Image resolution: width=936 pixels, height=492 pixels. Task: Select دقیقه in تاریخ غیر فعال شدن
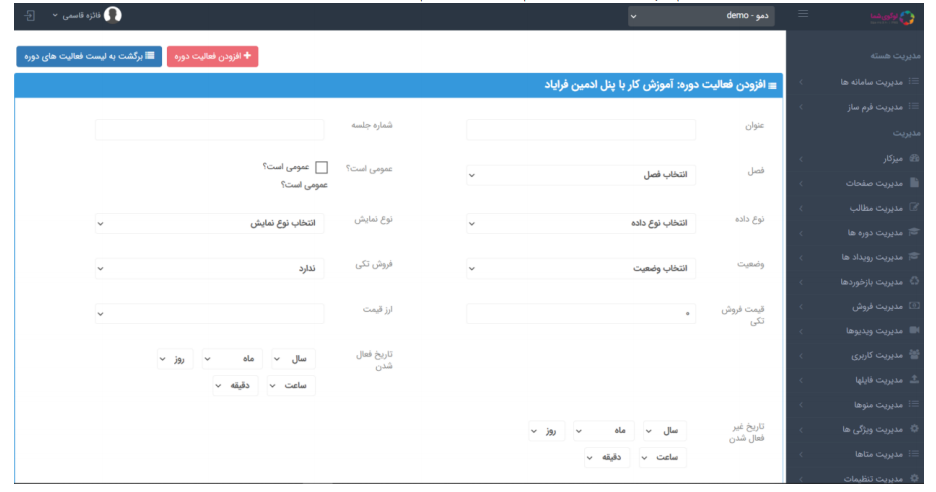pos(607,457)
